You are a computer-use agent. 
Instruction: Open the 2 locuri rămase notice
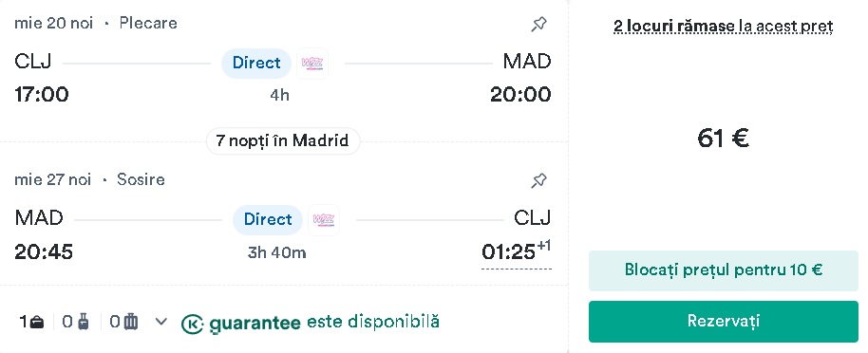(x=723, y=26)
